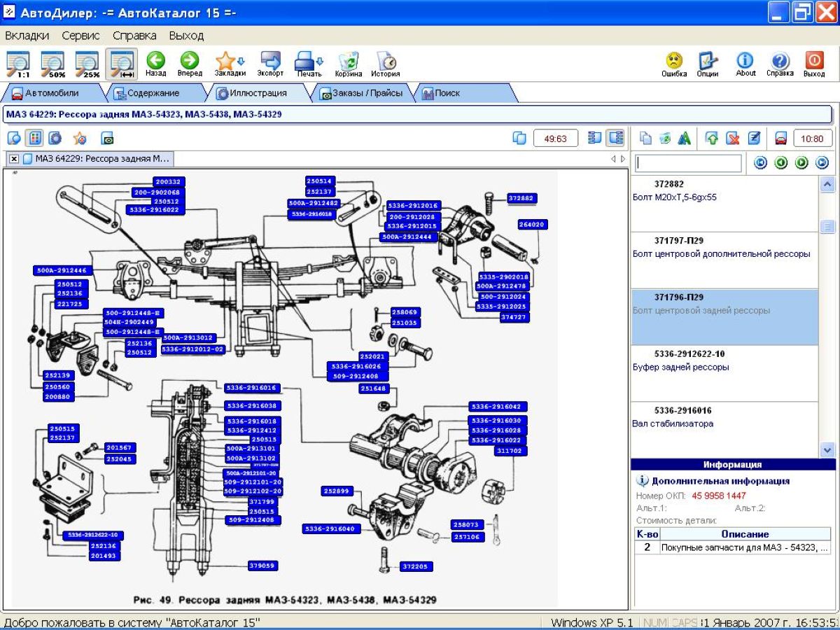840x630 pixels.
Task: Click the font letter A icon
Action: (x=685, y=138)
